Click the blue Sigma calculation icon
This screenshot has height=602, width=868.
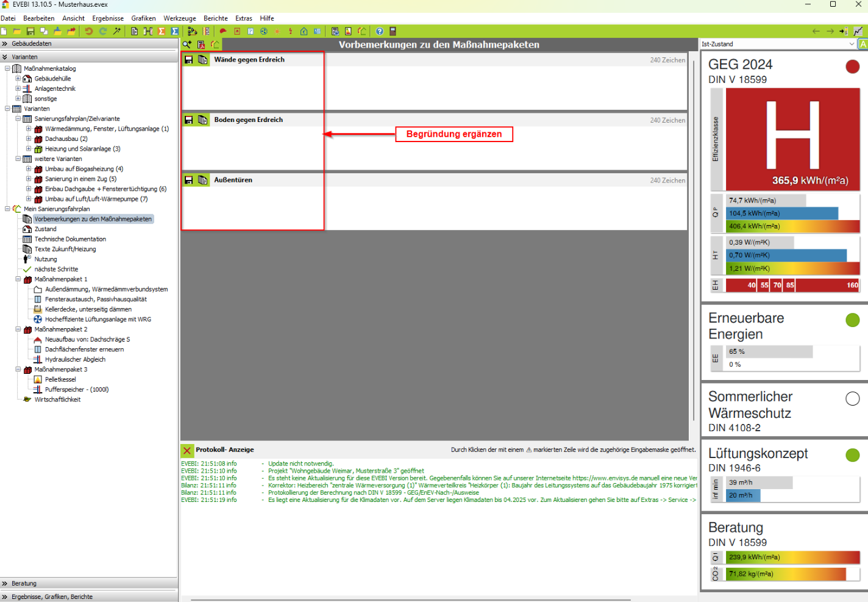tap(175, 31)
